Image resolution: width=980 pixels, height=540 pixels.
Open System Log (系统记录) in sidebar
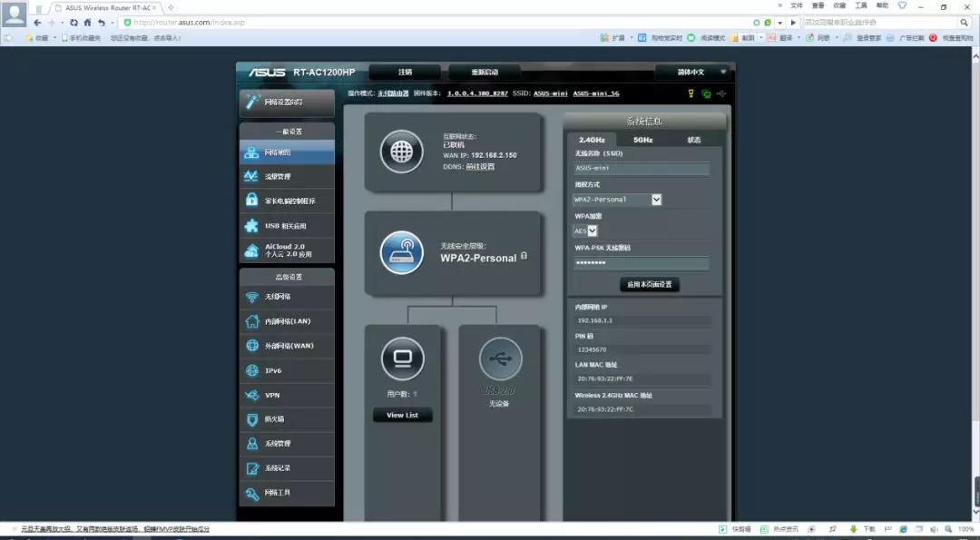(287, 468)
